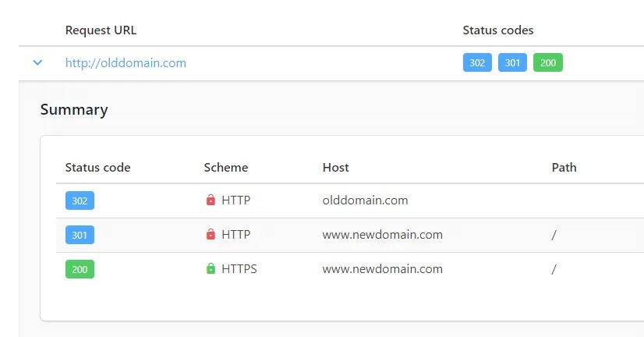Viewport: 644px width, 337px height.
Task: Click the 301 badge in top status codes
Action: pyautogui.click(x=512, y=63)
